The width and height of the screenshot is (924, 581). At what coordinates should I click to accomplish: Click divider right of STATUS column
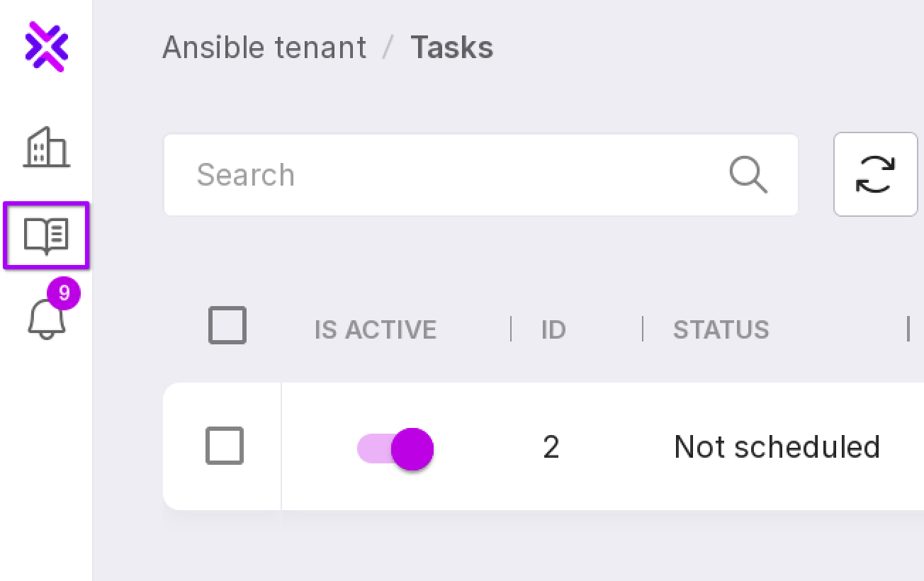[x=908, y=329]
